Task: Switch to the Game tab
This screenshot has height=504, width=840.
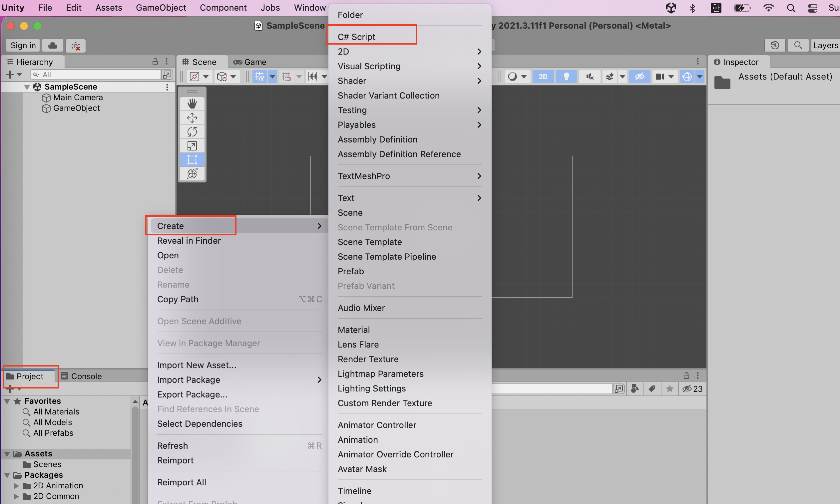Action: [250, 62]
